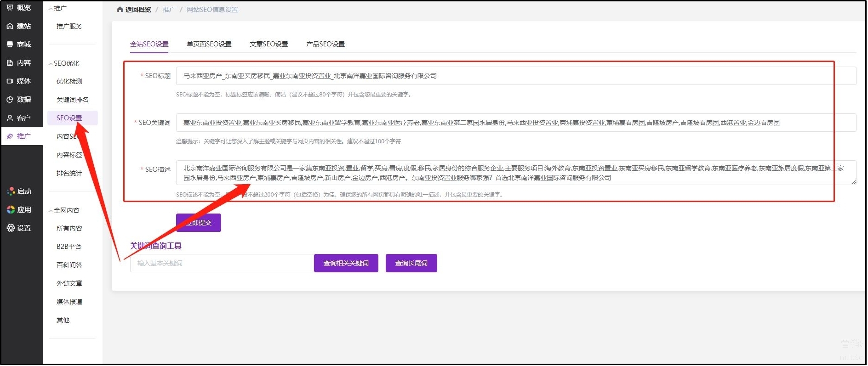Switch to the 产品SEO设置 tab
The width and height of the screenshot is (868, 366).
[x=325, y=44]
